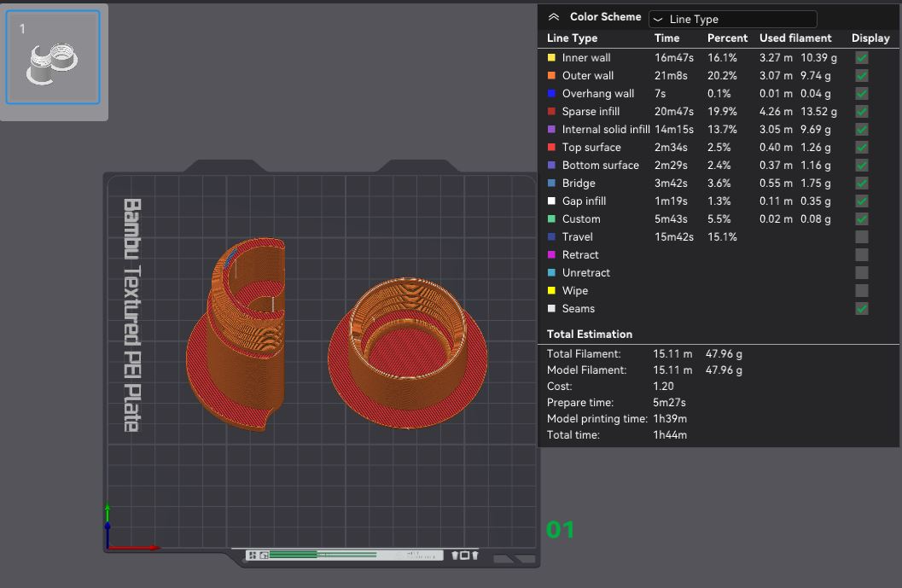
Task: Enable display of Retract points
Action: coord(861,254)
